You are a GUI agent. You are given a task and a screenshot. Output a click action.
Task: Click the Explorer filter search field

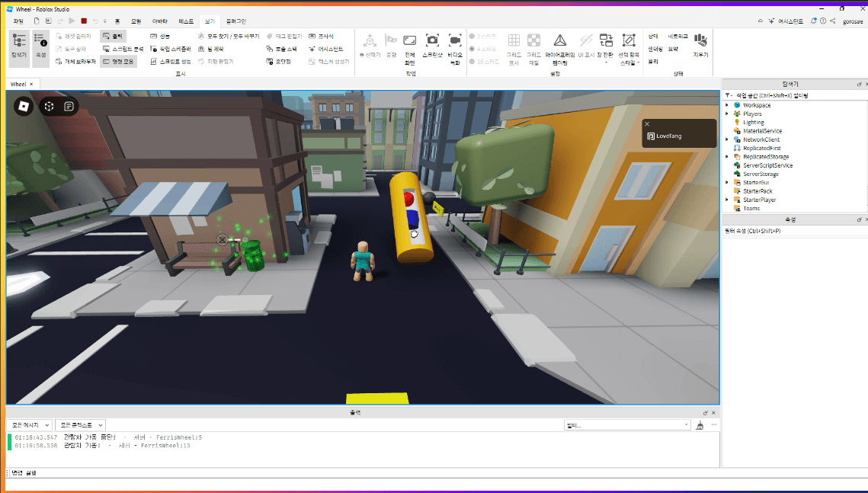(796, 96)
